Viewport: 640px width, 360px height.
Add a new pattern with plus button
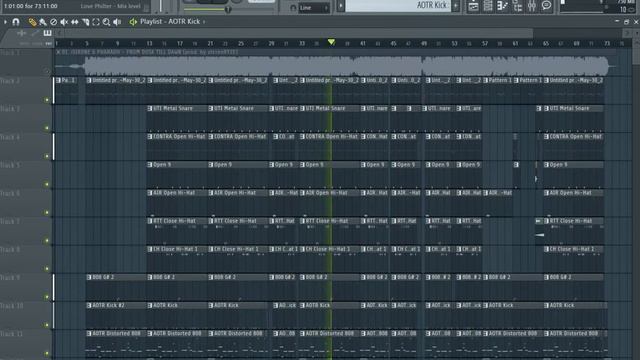tap(456, 6)
